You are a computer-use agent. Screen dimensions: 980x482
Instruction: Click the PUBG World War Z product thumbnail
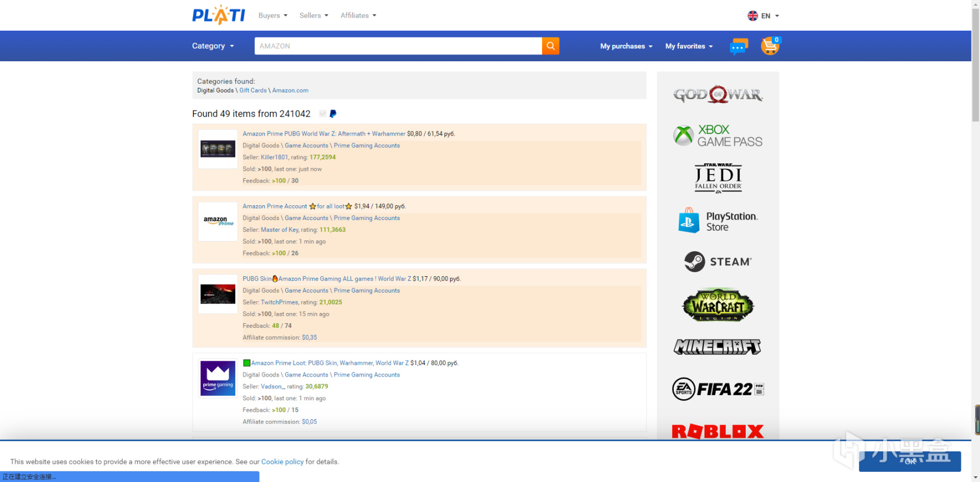coord(218,149)
